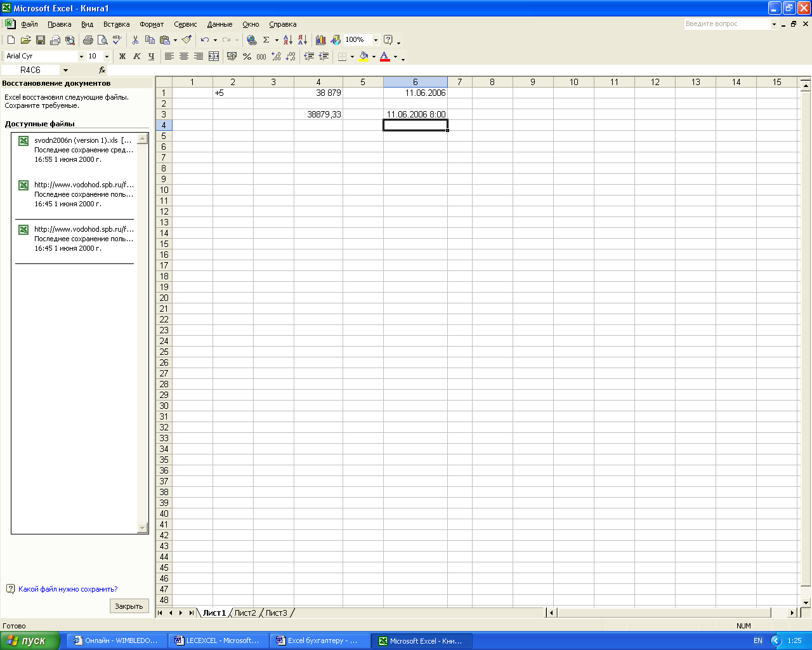
Task: Sort ascending
Action: 288,40
